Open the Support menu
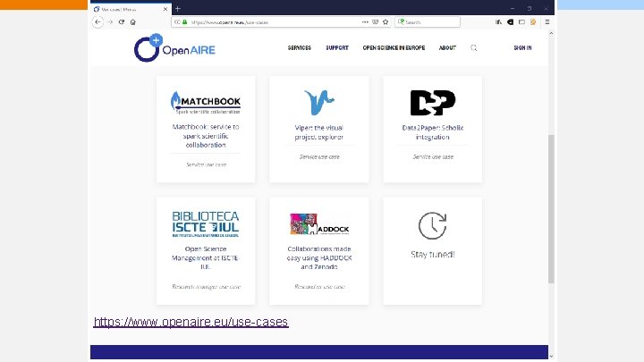This screenshot has height=362, width=644. [x=337, y=48]
